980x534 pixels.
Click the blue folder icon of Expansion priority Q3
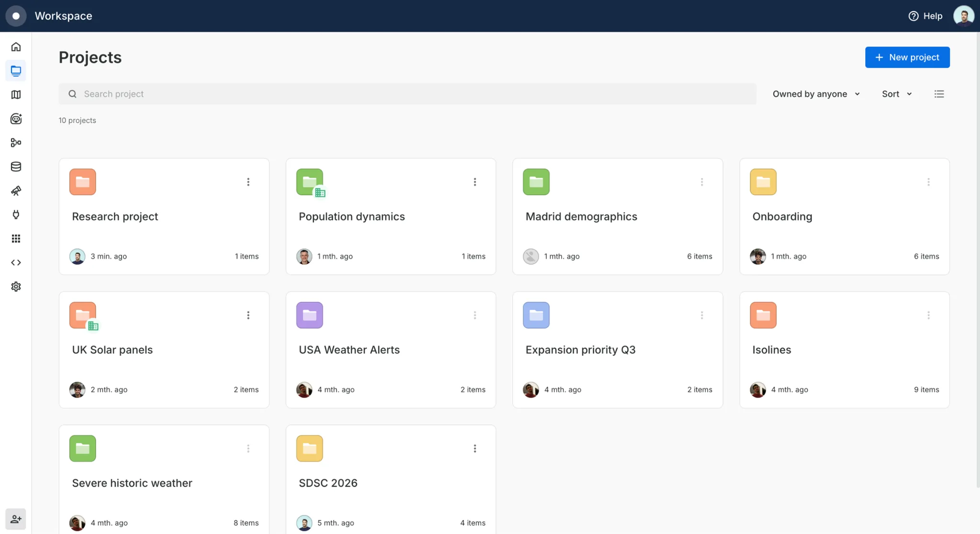(x=536, y=315)
